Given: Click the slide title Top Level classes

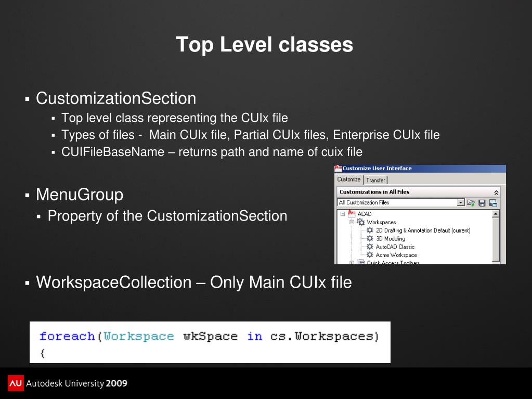Looking at the screenshot, I should (265, 44).
